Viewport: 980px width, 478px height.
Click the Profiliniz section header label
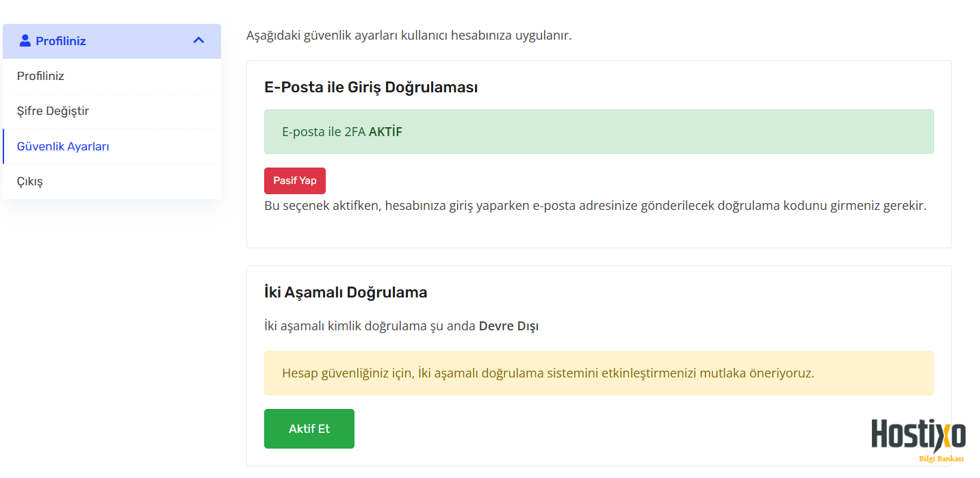pyautogui.click(x=61, y=41)
